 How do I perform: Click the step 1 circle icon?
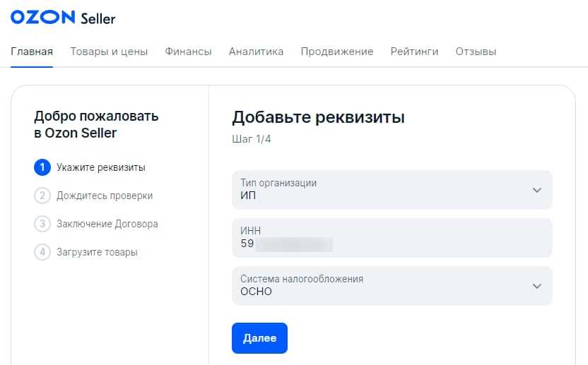point(42,167)
